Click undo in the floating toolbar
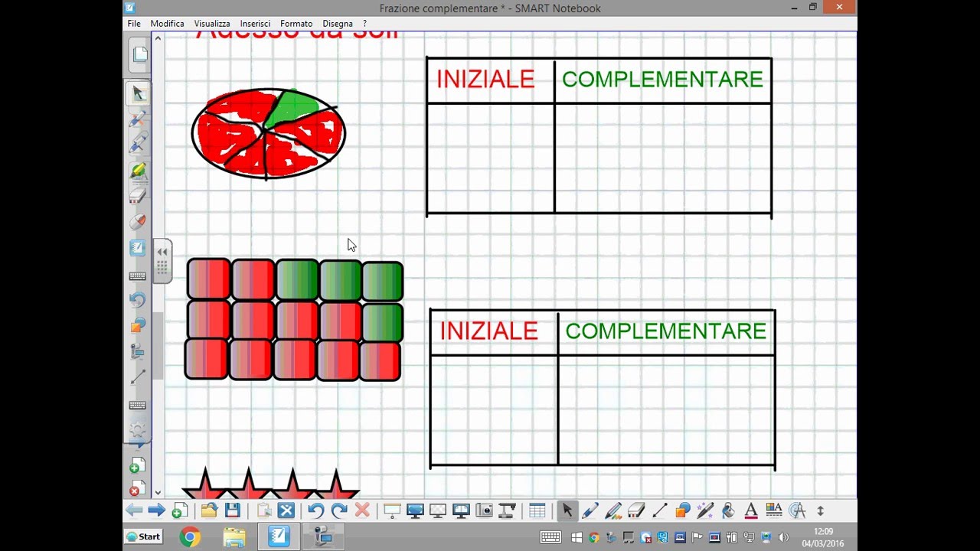 [138, 299]
